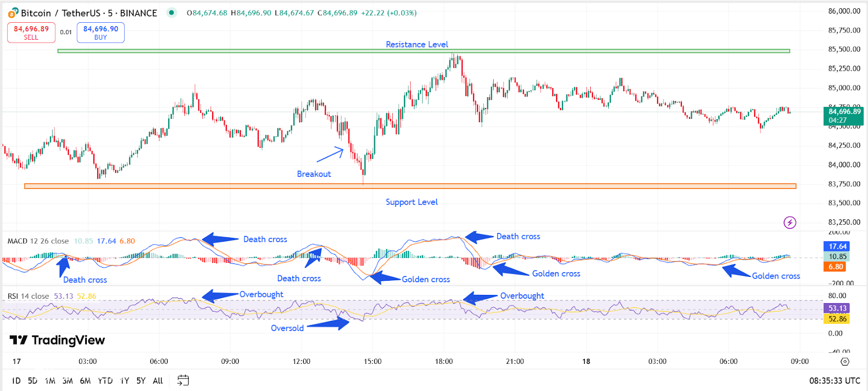Click the MACD value label 17.64 on axis
The width and height of the screenshot is (868, 391).
837,247
